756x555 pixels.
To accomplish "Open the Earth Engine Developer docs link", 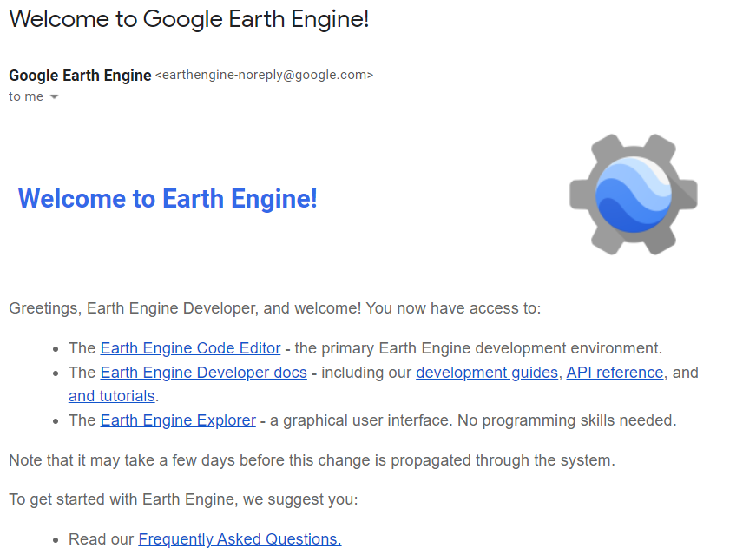I will 203,373.
